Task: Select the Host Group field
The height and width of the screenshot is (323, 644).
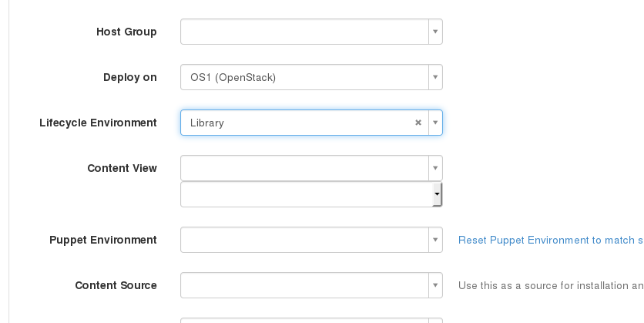Action: click(311, 32)
